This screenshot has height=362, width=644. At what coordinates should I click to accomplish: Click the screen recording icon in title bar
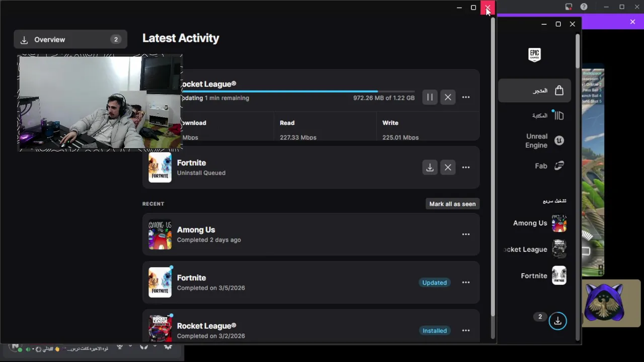(569, 7)
